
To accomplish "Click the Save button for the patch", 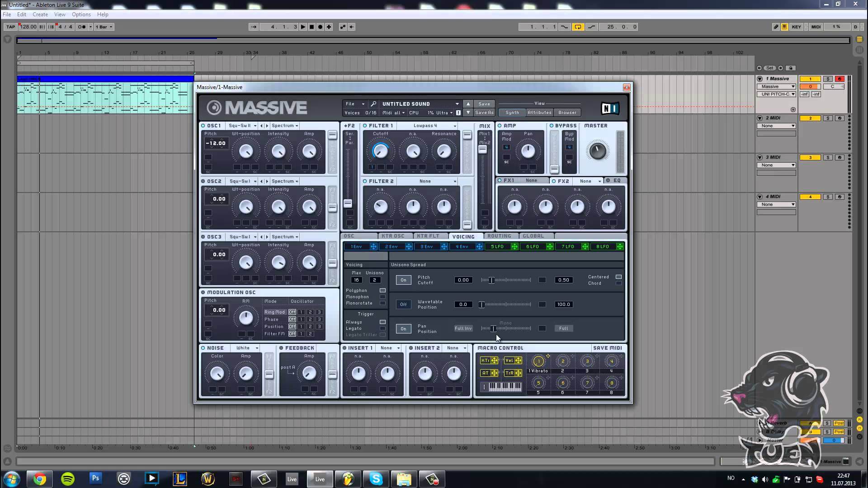I will 483,103.
